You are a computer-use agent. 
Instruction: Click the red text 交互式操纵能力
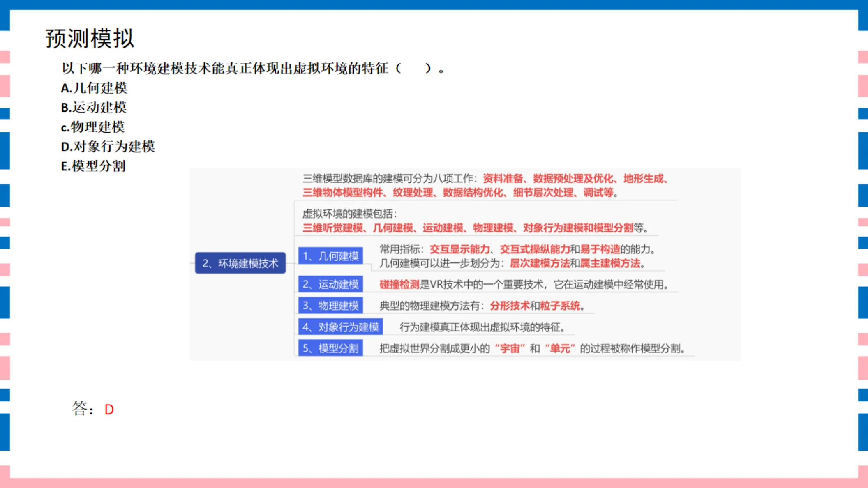[535, 249]
